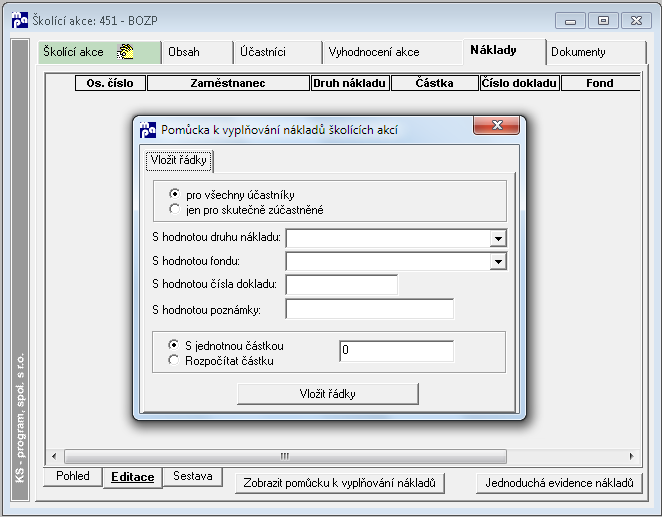
Task: Select the Náklady tab
Action: pos(504,51)
